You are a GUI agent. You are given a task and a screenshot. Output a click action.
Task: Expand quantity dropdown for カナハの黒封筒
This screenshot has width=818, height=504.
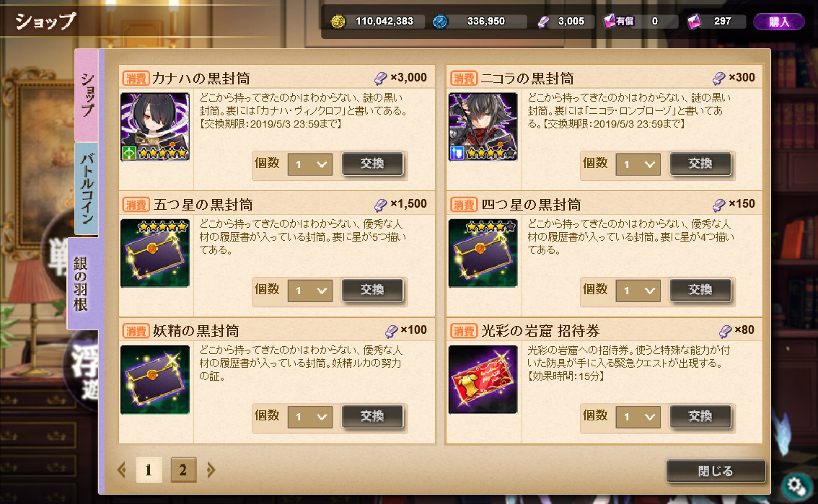[x=310, y=164]
